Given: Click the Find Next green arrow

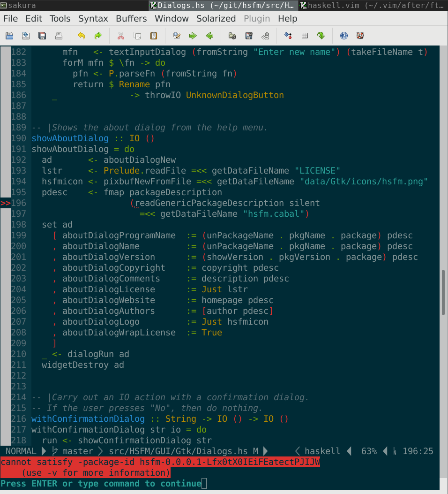Looking at the screenshot, I should (193, 36).
